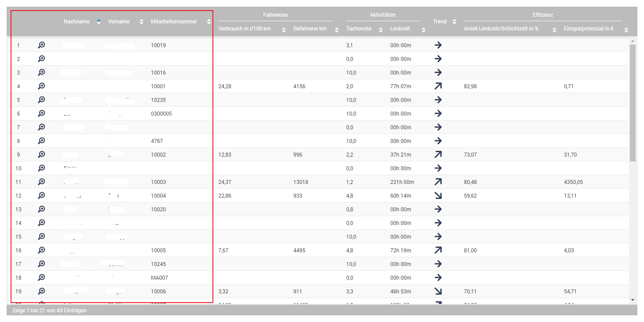This screenshot has height=322, width=644.
Task: Sort by Trend column header
Action: tap(440, 22)
